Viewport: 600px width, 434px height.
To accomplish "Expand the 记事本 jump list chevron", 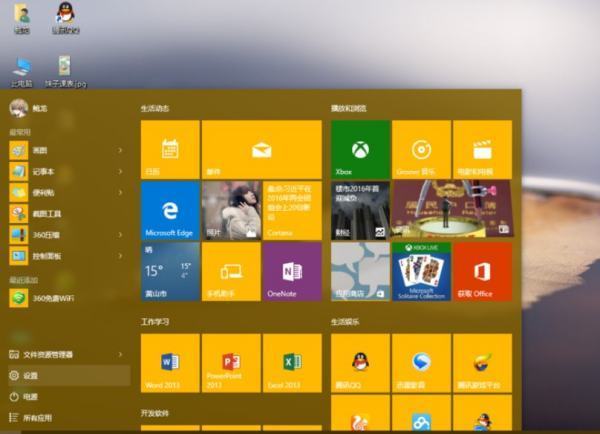I will (x=120, y=171).
